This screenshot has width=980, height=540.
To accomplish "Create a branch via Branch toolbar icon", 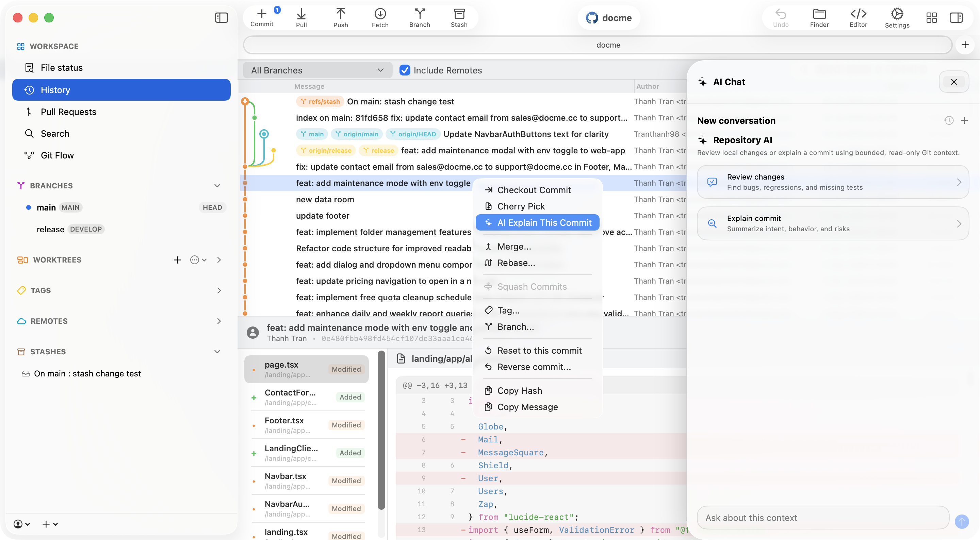I will pyautogui.click(x=420, y=17).
